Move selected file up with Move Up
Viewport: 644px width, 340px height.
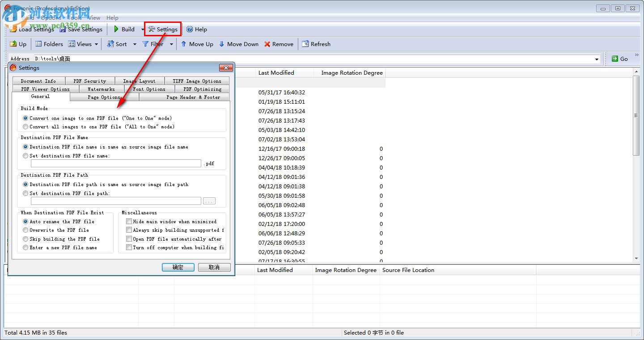[x=197, y=44]
